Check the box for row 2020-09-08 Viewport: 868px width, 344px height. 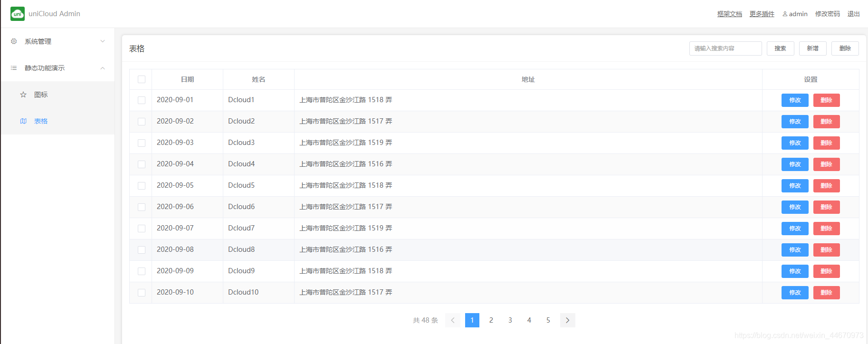click(142, 250)
